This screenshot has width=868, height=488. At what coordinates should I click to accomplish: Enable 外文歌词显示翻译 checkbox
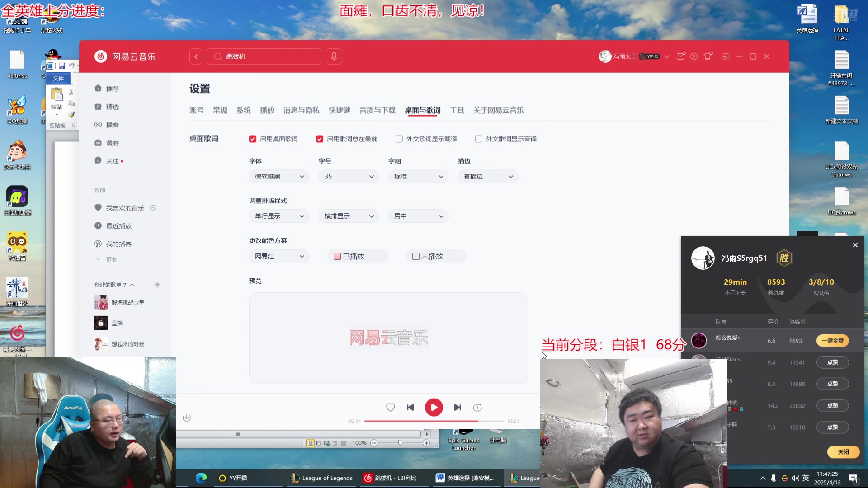pos(399,139)
